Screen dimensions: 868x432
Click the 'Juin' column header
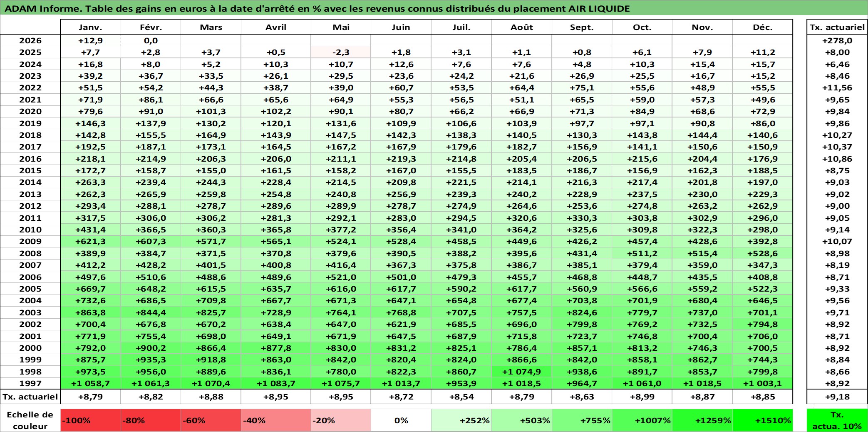[401, 27]
